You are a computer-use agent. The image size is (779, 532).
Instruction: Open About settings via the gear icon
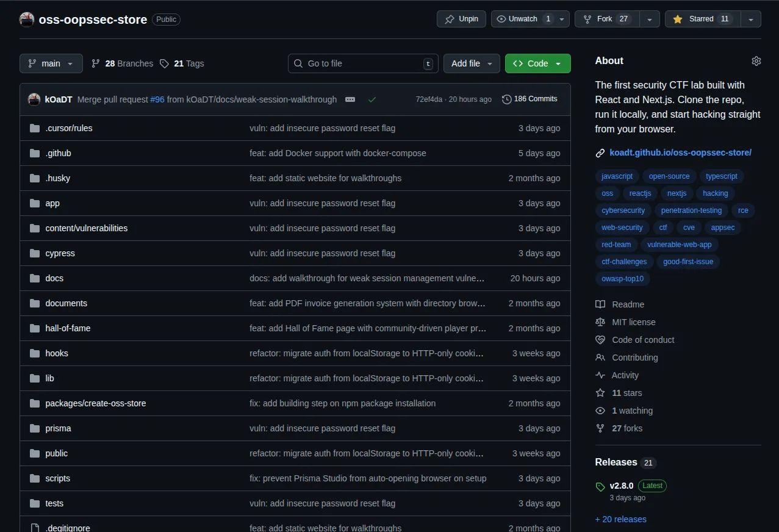coord(756,60)
